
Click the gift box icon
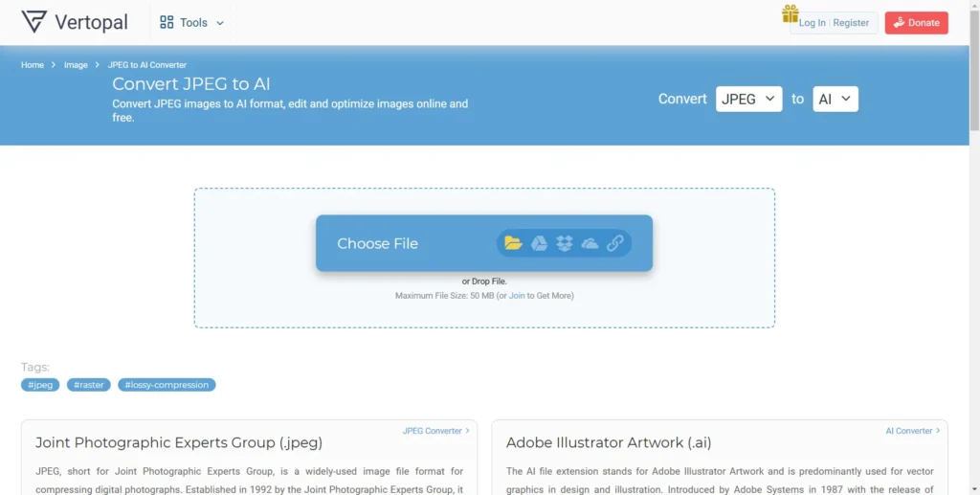pos(790,13)
